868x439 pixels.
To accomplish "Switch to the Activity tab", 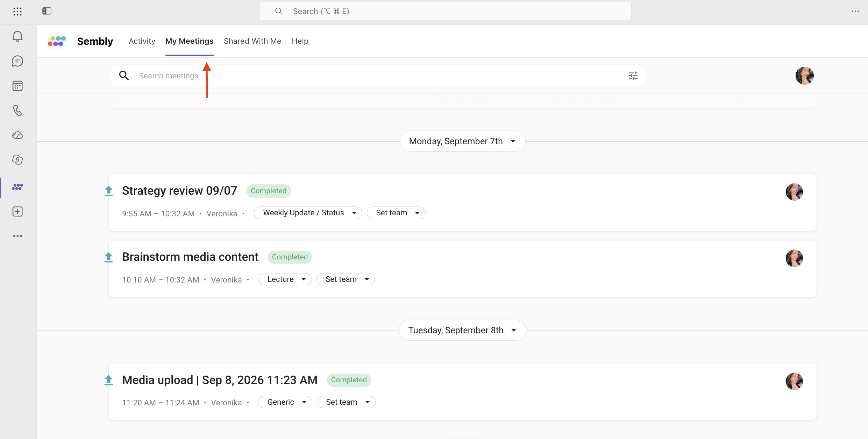I will click(x=142, y=41).
